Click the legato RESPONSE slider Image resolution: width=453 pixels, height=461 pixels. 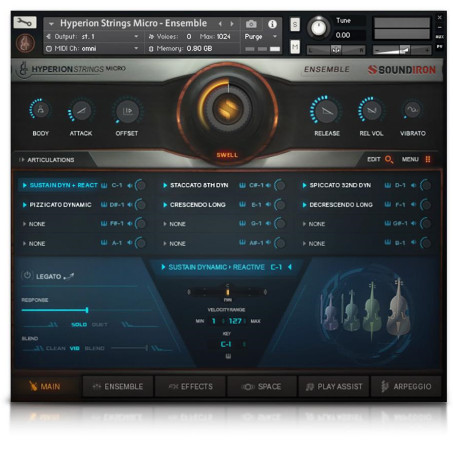[86, 310]
